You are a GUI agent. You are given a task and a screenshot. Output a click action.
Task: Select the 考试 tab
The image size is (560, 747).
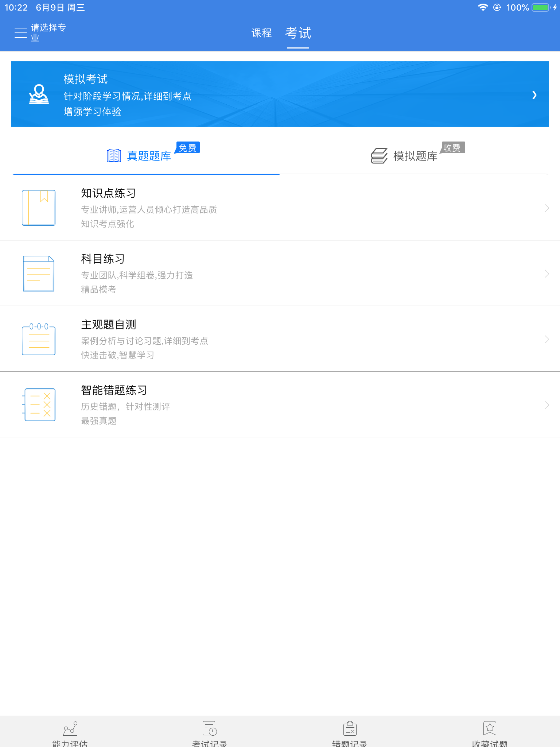[298, 33]
